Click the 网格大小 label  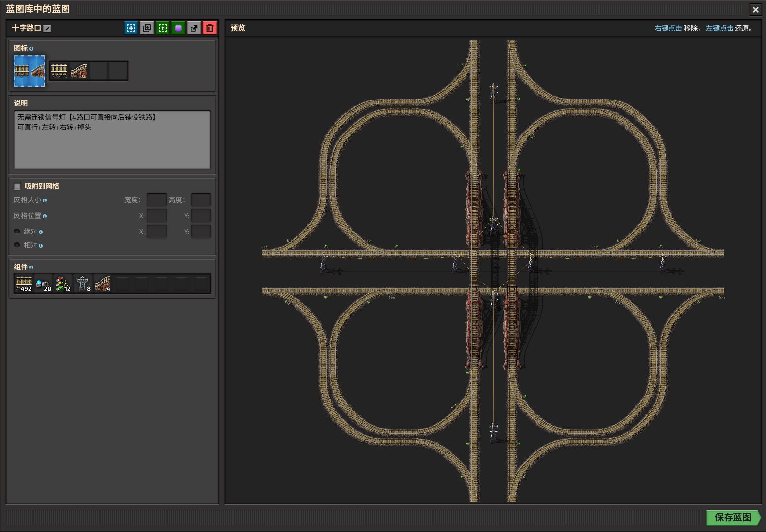tap(28, 200)
